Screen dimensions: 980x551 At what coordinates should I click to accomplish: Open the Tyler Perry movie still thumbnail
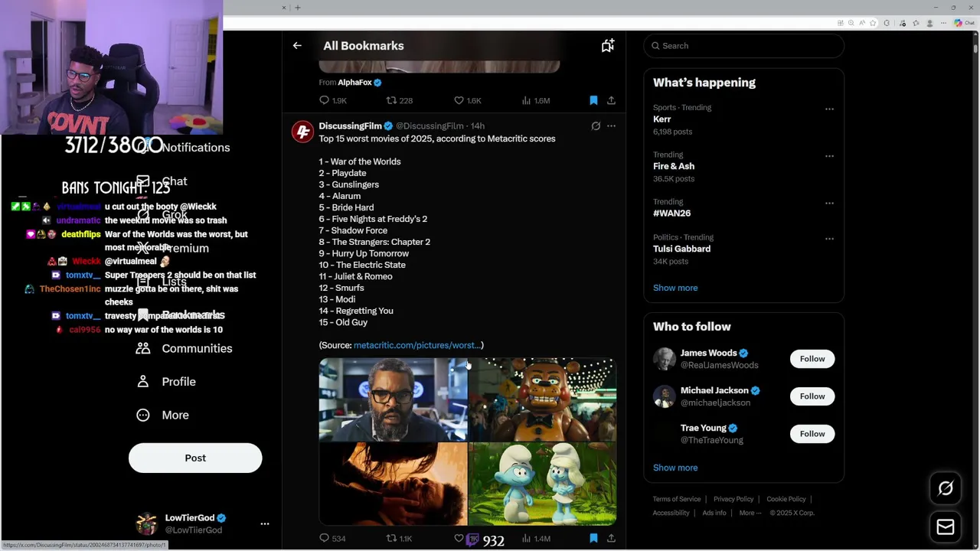[x=393, y=399]
